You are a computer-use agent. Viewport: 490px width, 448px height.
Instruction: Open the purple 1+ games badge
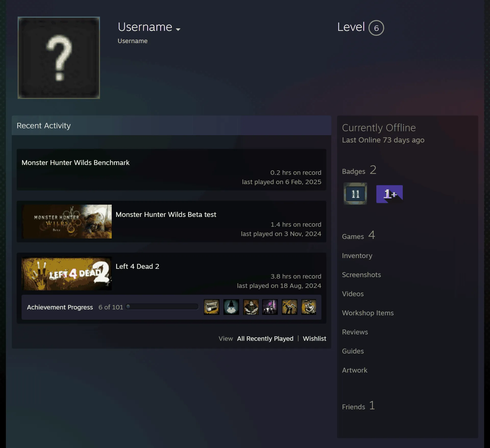point(389,194)
